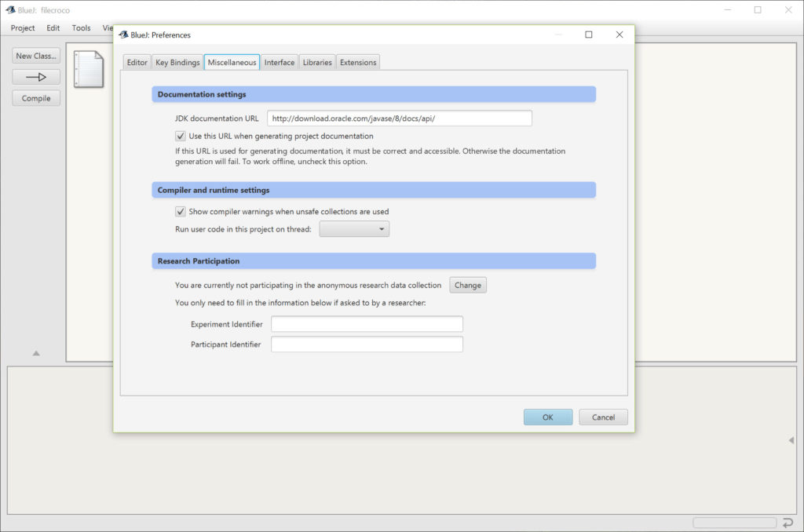The width and height of the screenshot is (804, 532).
Task: Click the 'Documentation settings' header
Action: [374, 94]
